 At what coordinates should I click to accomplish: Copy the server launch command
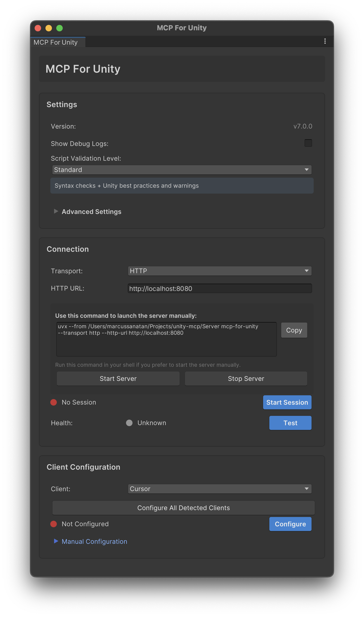click(294, 330)
